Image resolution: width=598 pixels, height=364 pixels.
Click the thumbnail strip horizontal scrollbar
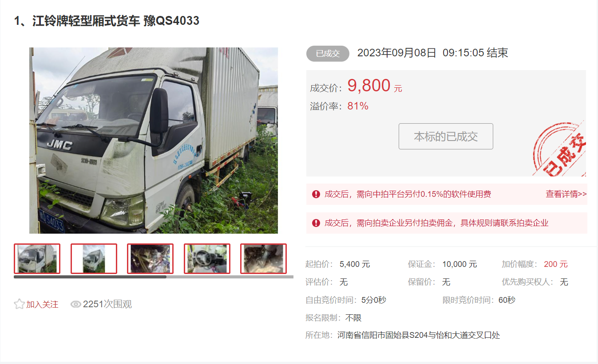tap(154, 277)
